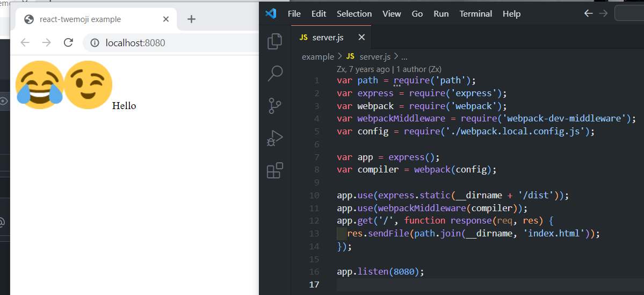Open the Help menu

(x=512, y=13)
